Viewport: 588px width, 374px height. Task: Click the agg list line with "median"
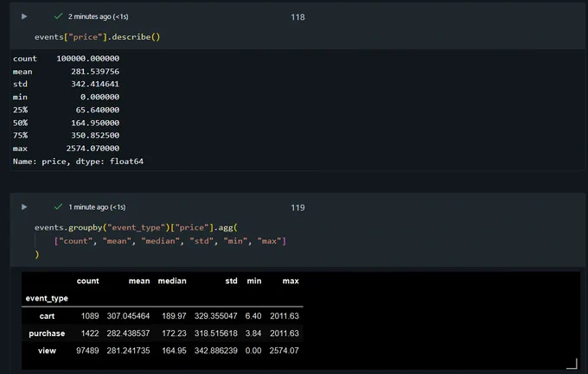[x=170, y=241]
